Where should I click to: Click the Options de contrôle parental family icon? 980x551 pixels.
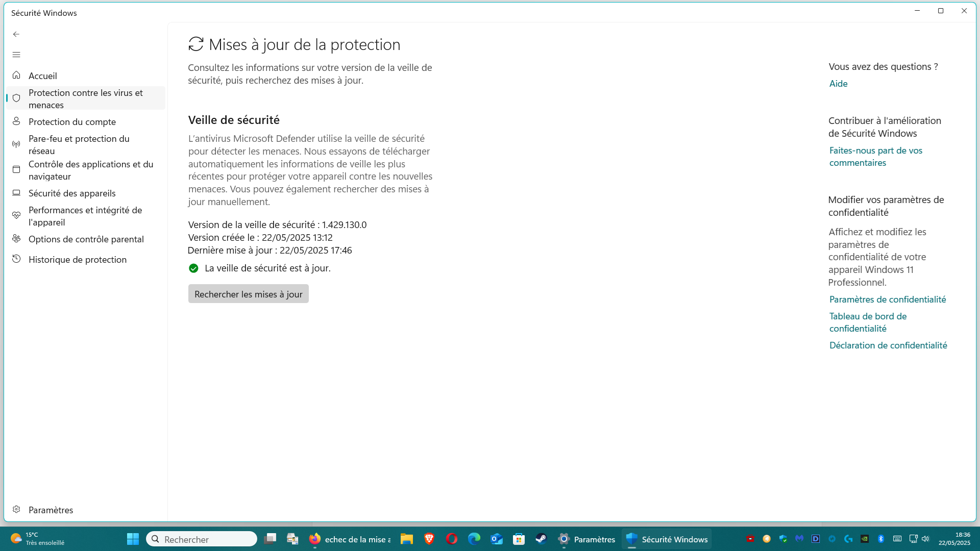tap(16, 239)
